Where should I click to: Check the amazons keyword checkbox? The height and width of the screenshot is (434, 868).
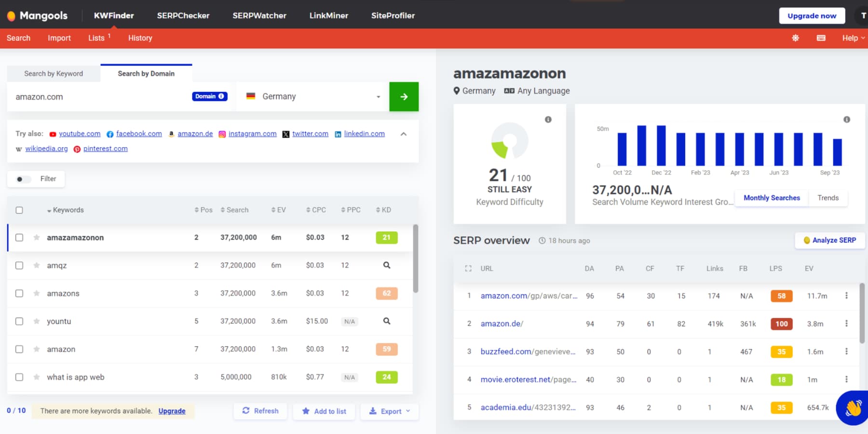[19, 293]
